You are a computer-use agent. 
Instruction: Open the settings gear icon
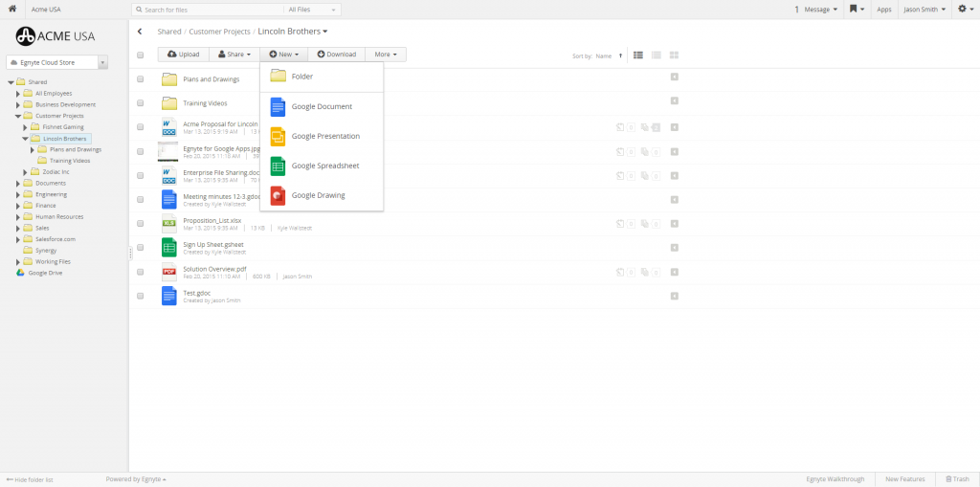(x=963, y=9)
